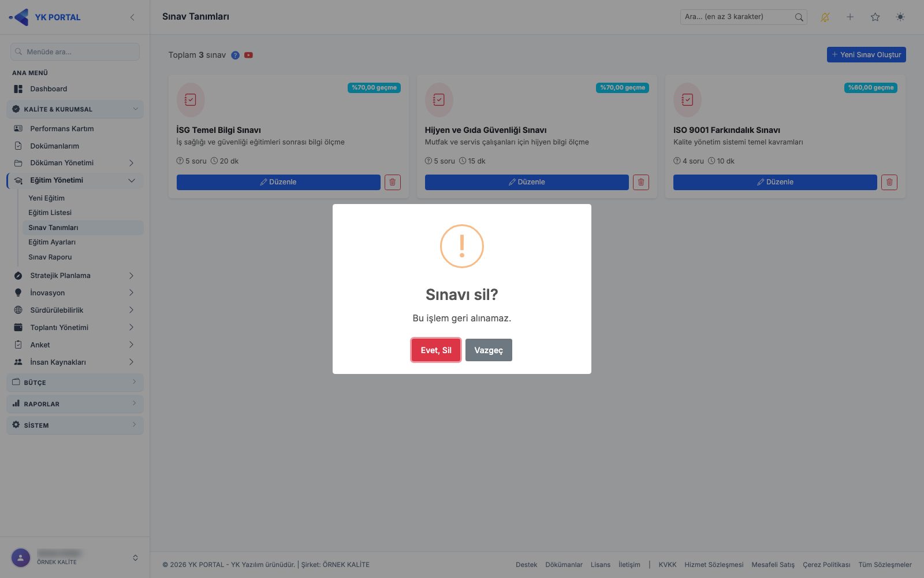The image size is (924, 578).
Task: Cancel deletion with Vazgeç button
Action: [x=489, y=350]
